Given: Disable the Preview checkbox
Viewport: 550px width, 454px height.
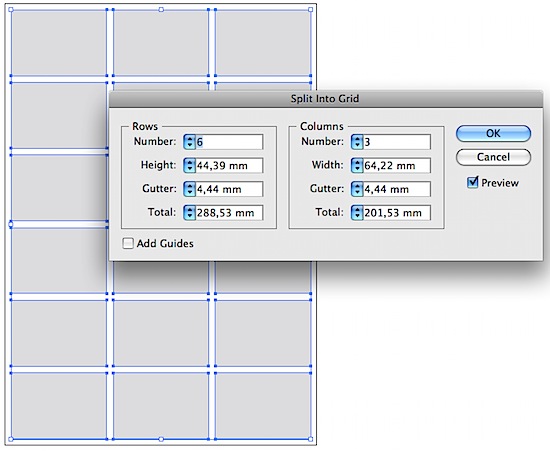Looking at the screenshot, I should [x=472, y=182].
